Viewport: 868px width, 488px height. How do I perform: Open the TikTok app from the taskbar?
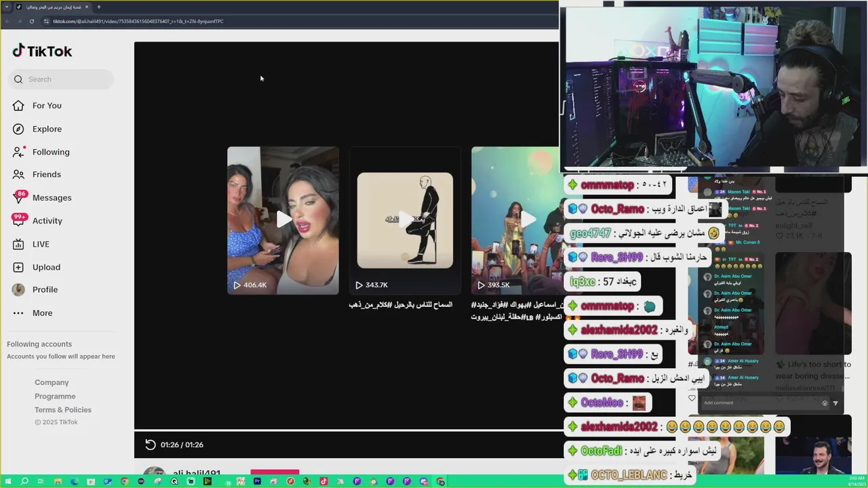click(323, 481)
